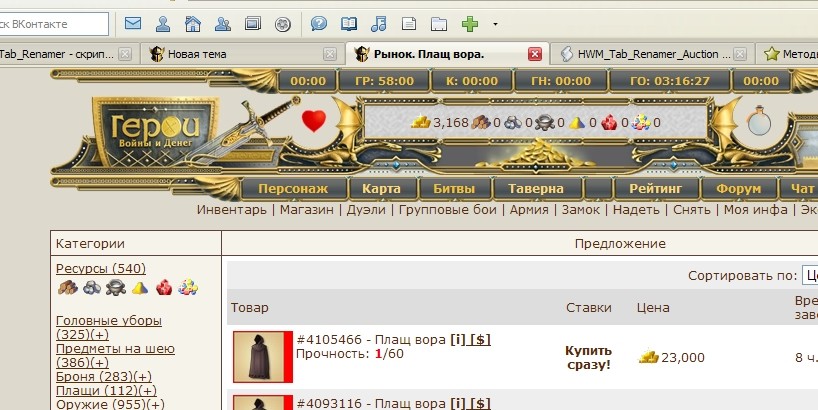Screen dimensions: 818x410
Task: Open Моя инфа link
Action: (x=756, y=210)
